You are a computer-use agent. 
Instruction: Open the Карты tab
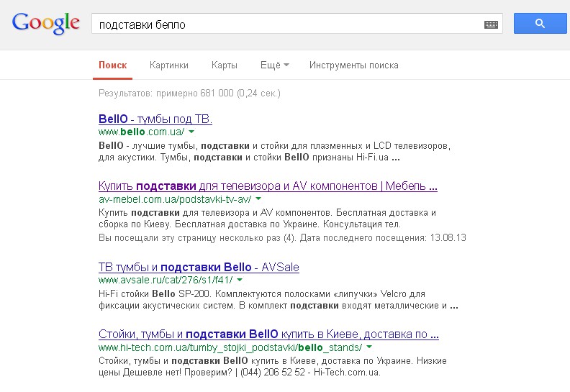click(225, 65)
